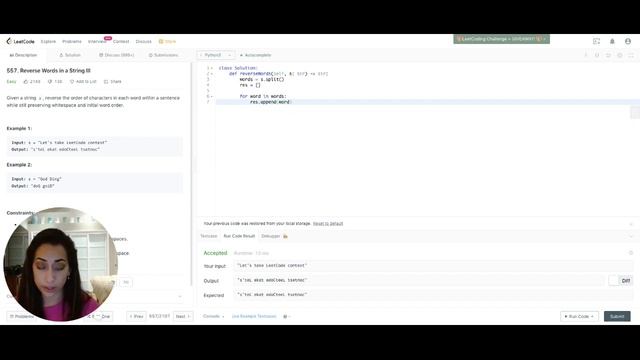Open the Discuss menu item in navbar

click(x=143, y=42)
